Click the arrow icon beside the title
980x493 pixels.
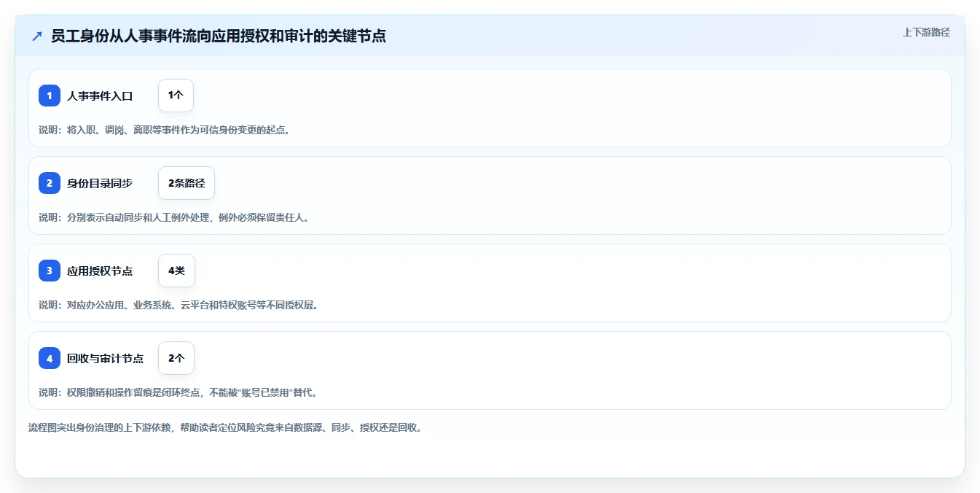coord(37,36)
